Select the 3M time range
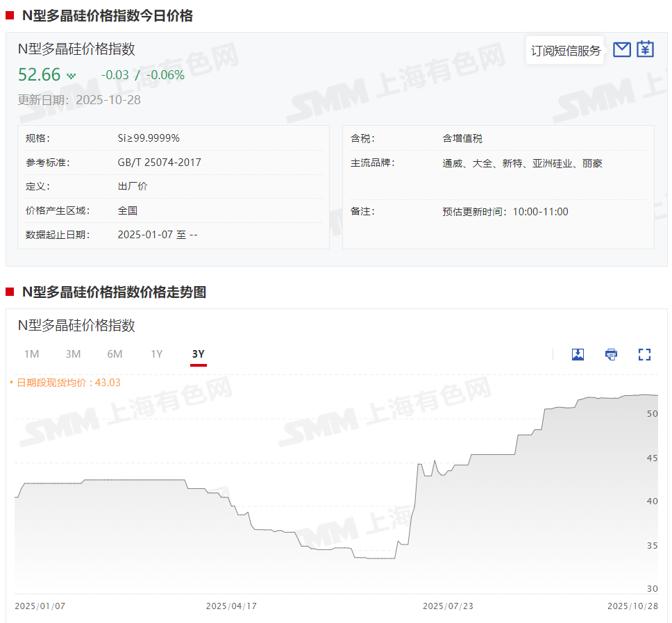Viewport: 672px width, 623px height. (73, 354)
